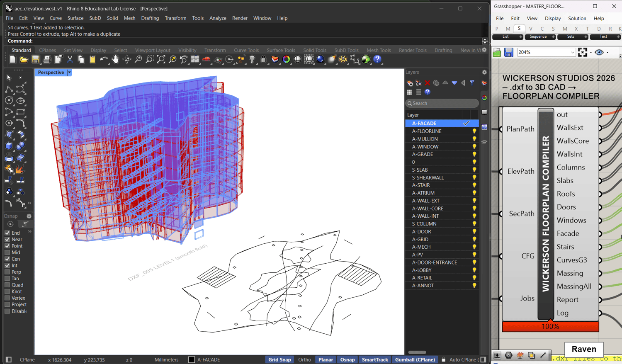Open the Grasshopper zoom level dropdown

click(572, 53)
